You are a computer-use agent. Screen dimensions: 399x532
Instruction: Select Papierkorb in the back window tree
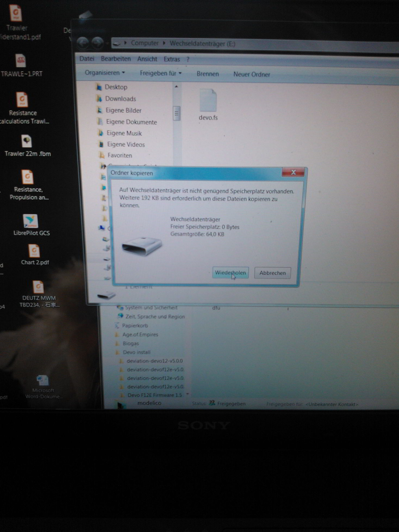(135, 325)
